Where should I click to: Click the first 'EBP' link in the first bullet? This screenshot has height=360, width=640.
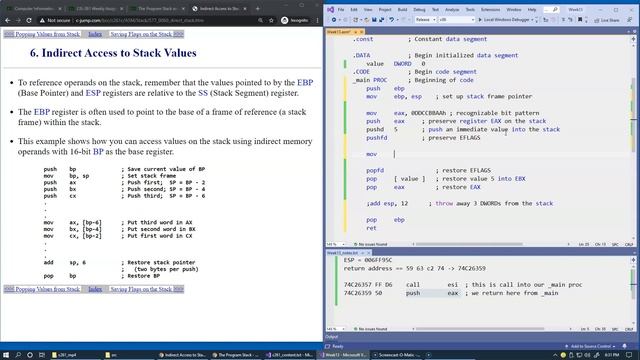(x=305, y=82)
